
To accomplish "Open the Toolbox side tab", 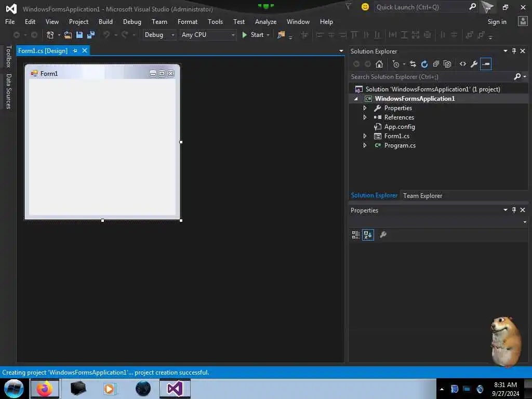I will pos(9,57).
